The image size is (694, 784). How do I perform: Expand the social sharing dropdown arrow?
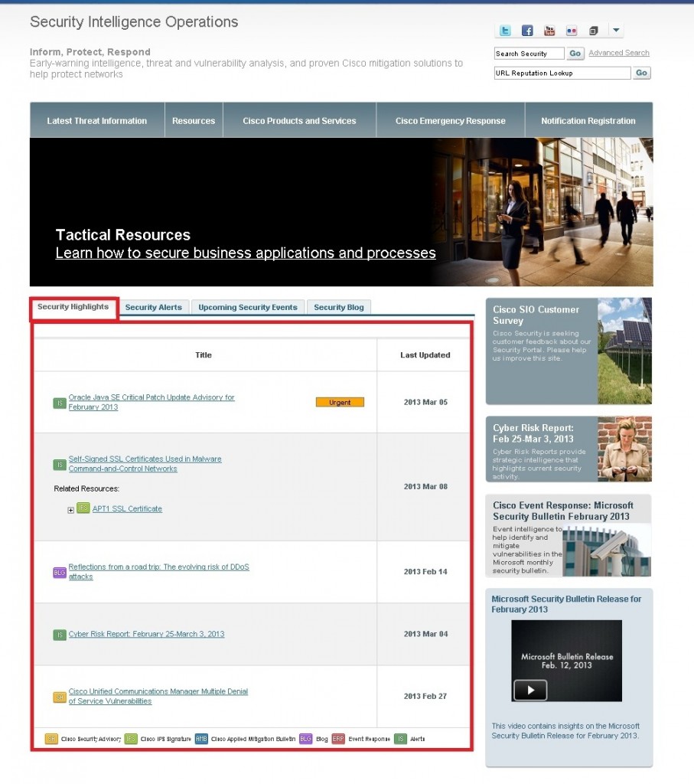pos(617,31)
